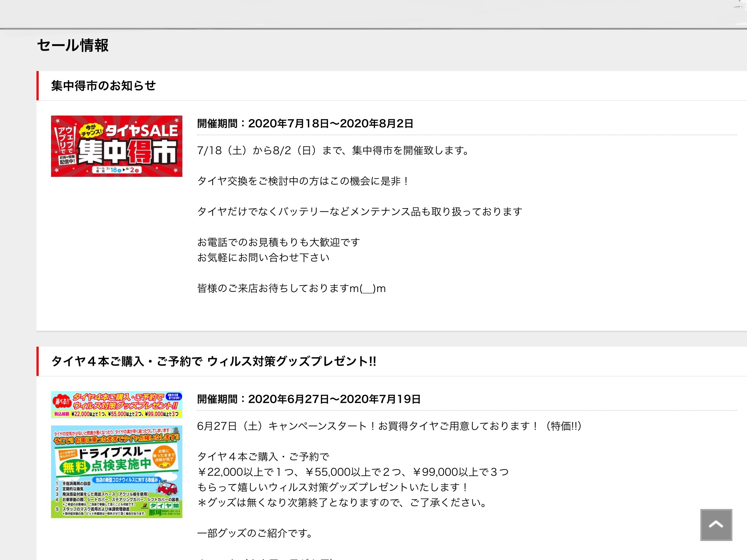Click the タイヤ交換をご検討中の方 line
The image size is (747, 560).
tap(303, 181)
